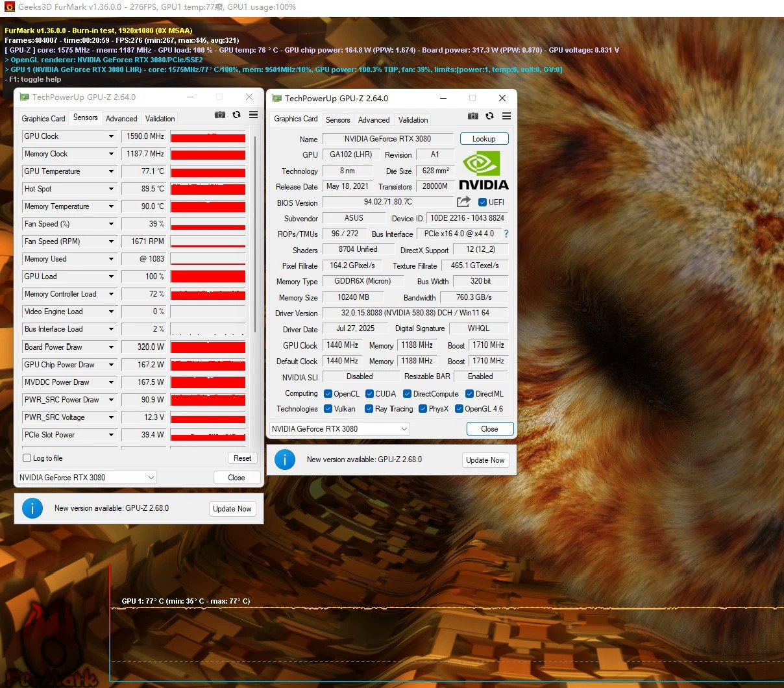Click screenshot camera icon in Sensors window
The image size is (784, 688).
click(x=220, y=115)
